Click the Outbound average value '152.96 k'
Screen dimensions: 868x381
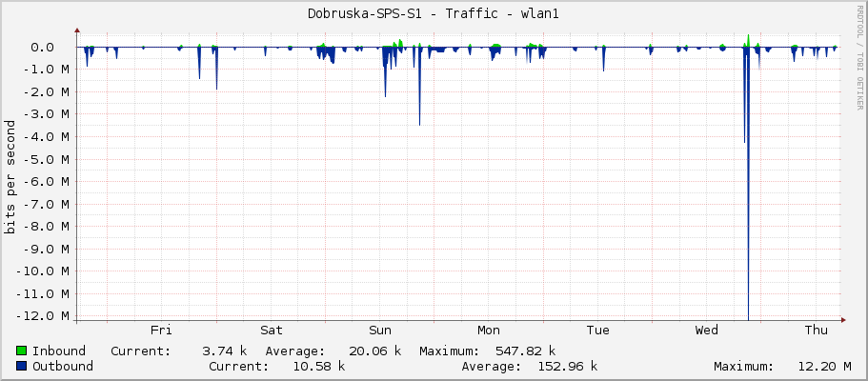(568, 366)
